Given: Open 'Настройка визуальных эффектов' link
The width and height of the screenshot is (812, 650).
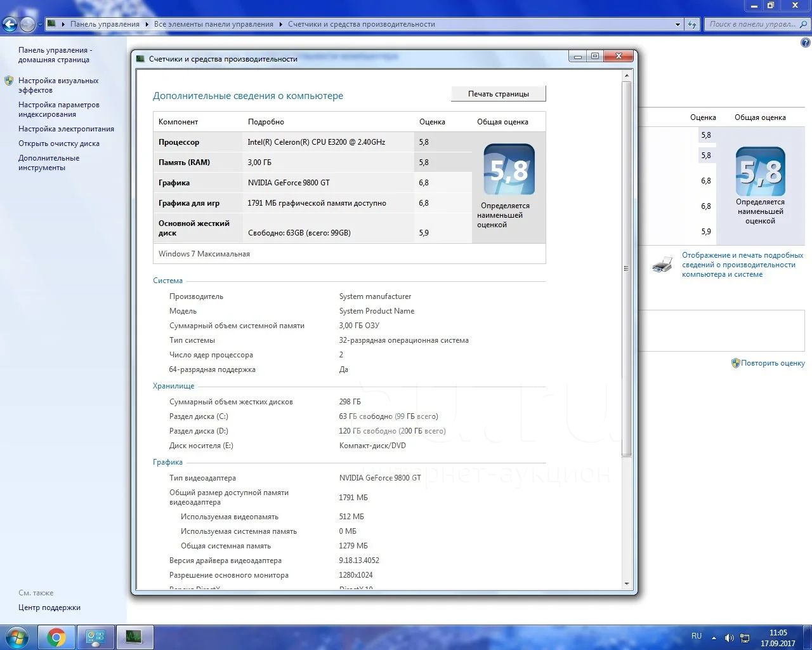Looking at the screenshot, I should 58,85.
